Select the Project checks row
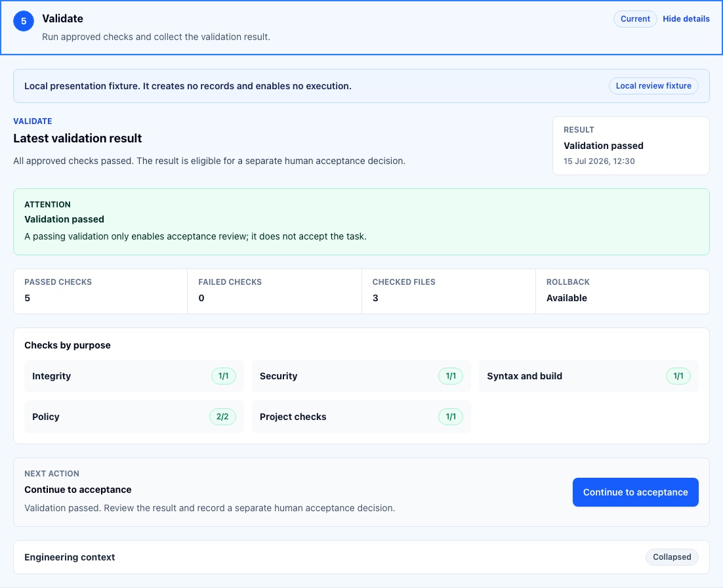 point(361,417)
